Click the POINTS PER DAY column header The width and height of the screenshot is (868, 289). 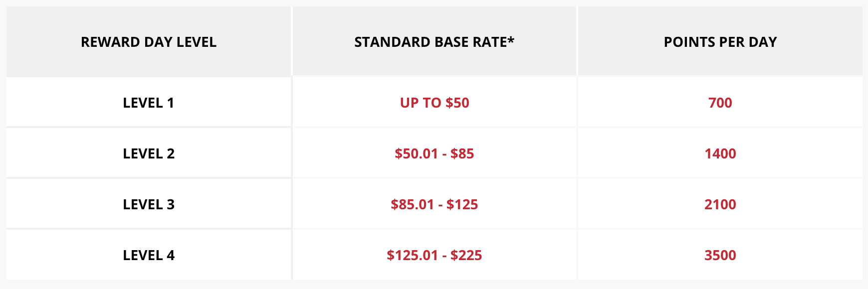coord(720,42)
